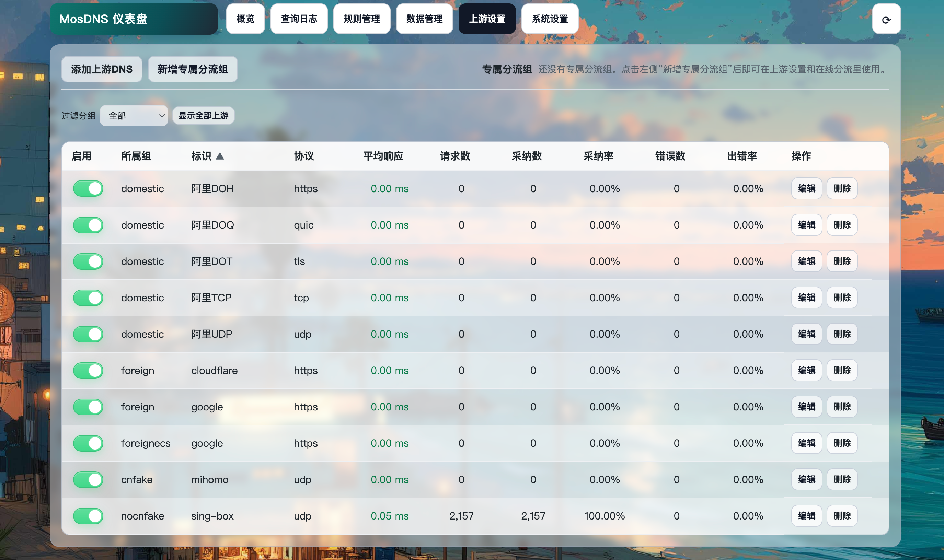944x560 pixels.
Task: Delete the 阿里DOH upstream
Action: point(842,188)
